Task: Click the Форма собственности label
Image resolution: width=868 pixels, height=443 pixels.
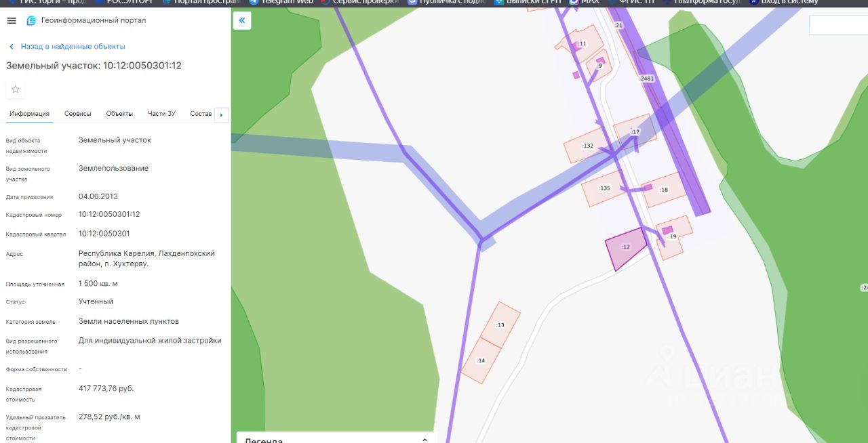Action: pyautogui.click(x=37, y=369)
